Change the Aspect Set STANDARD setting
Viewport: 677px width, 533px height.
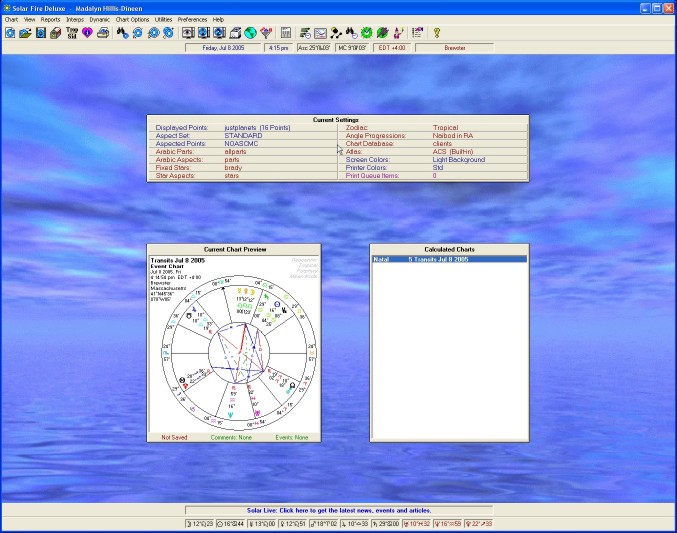[x=244, y=136]
